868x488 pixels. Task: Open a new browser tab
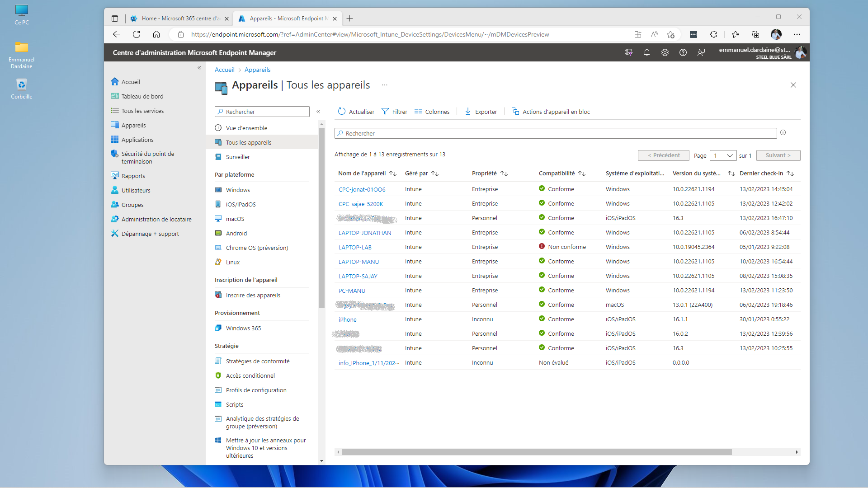[350, 19]
